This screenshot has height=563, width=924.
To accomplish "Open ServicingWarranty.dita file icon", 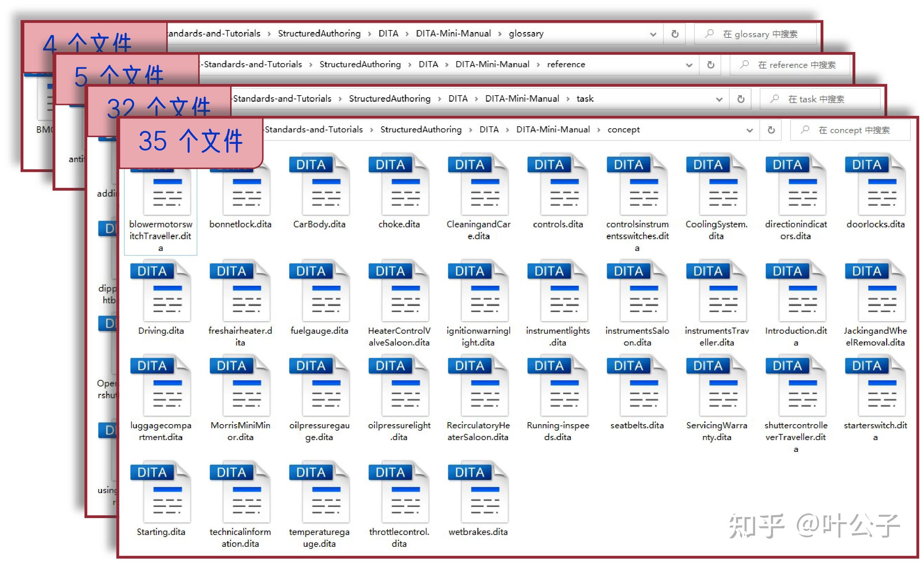I will tap(716, 385).
